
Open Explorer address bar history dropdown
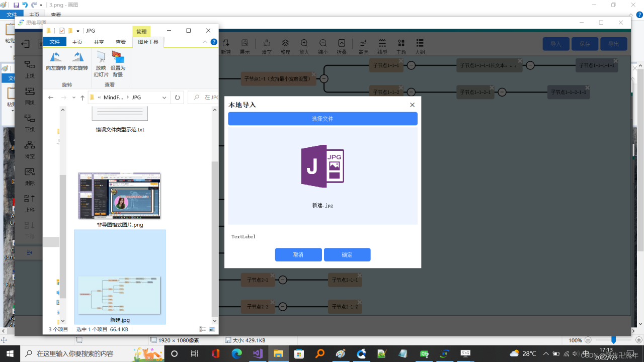(165, 97)
